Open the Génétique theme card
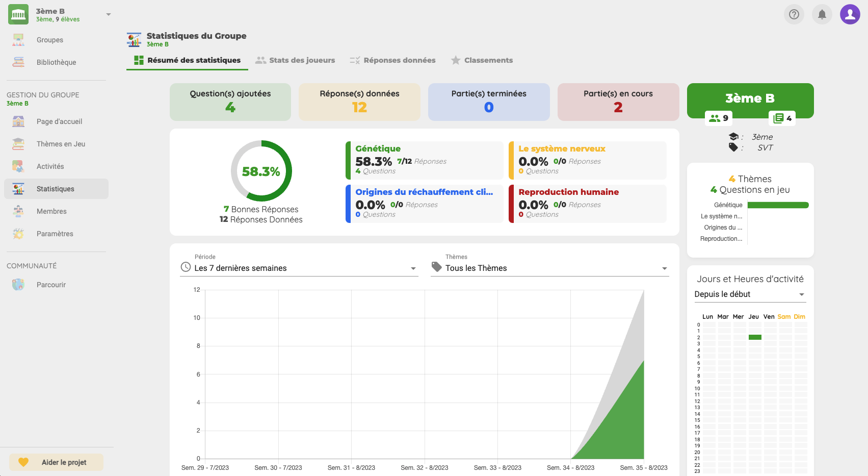868x476 pixels. coord(424,160)
